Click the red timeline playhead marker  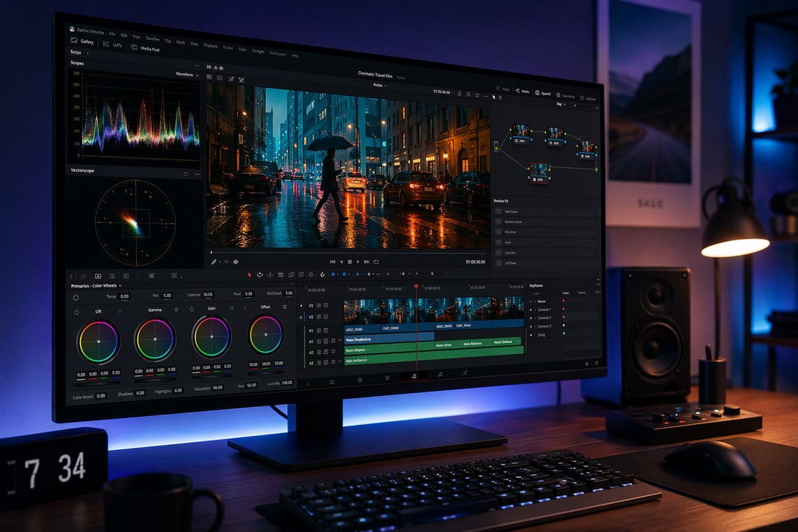pos(416,287)
